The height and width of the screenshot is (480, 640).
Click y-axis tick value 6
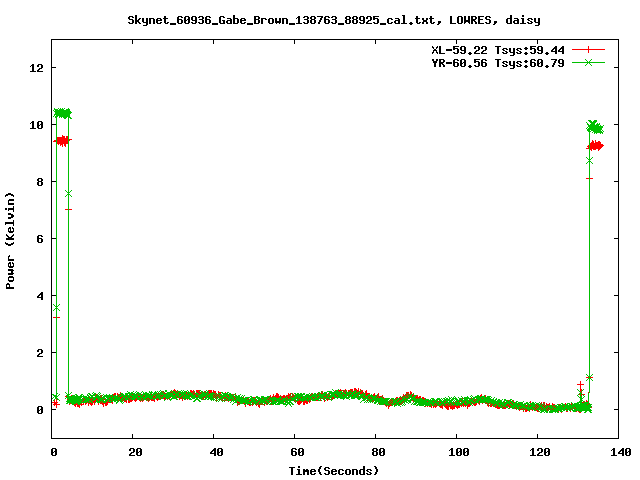point(40,239)
